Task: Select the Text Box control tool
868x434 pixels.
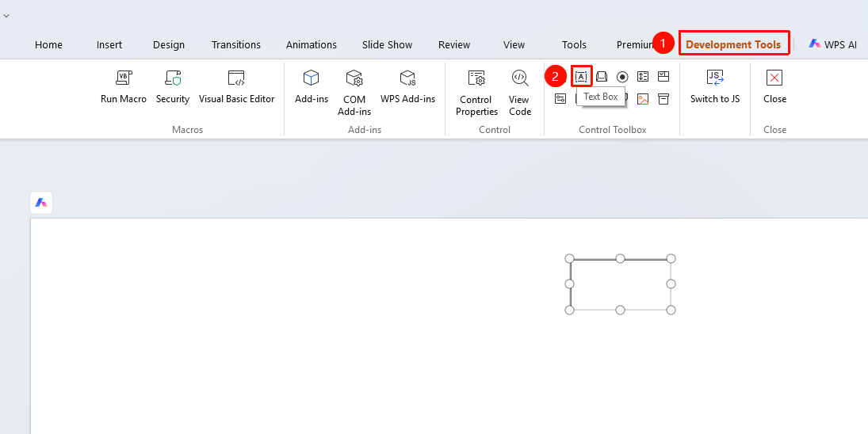Action: click(581, 76)
